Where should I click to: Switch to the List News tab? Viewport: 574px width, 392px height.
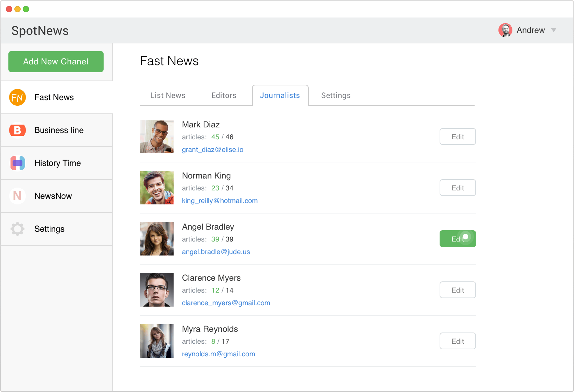[x=168, y=96]
